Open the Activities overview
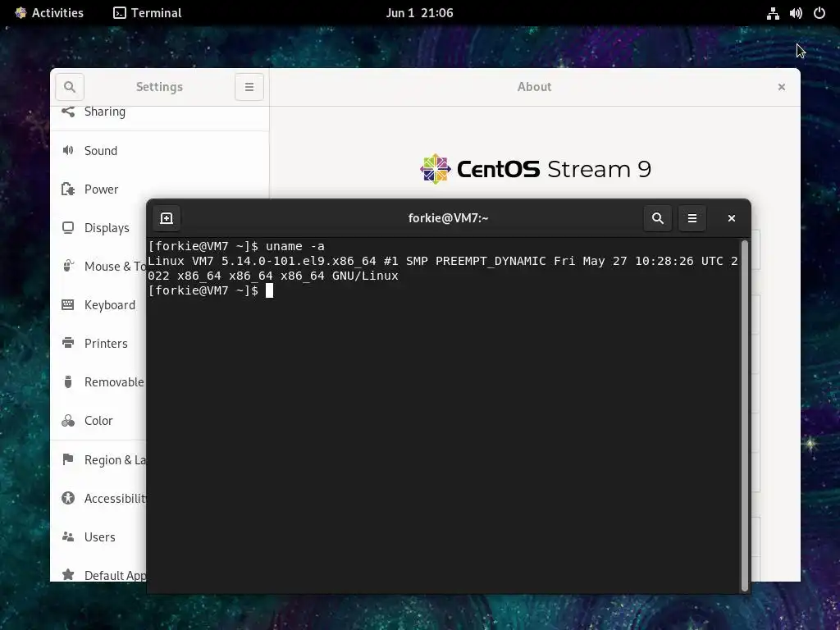Image resolution: width=840 pixels, height=630 pixels. (x=49, y=13)
